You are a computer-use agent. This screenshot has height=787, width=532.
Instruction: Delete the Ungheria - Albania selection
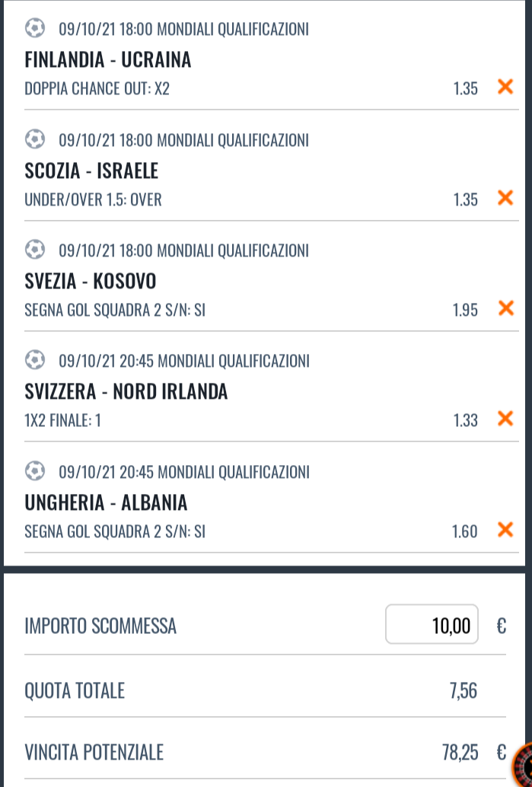[505, 530]
